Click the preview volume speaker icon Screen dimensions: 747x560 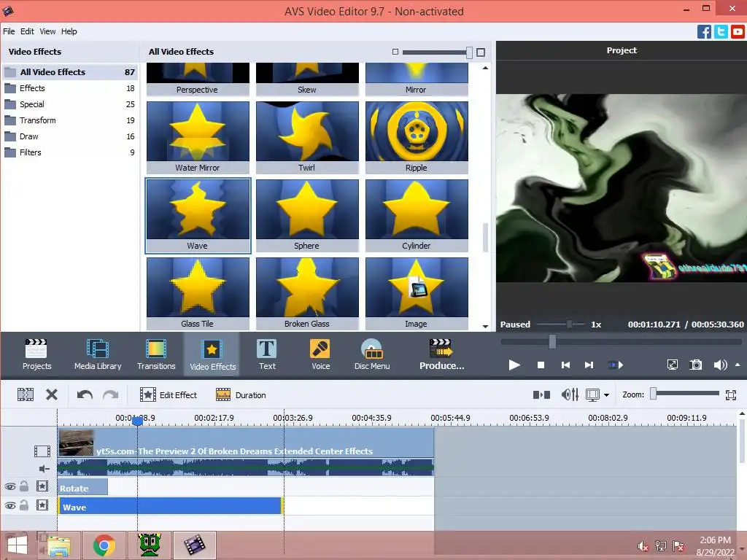720,365
